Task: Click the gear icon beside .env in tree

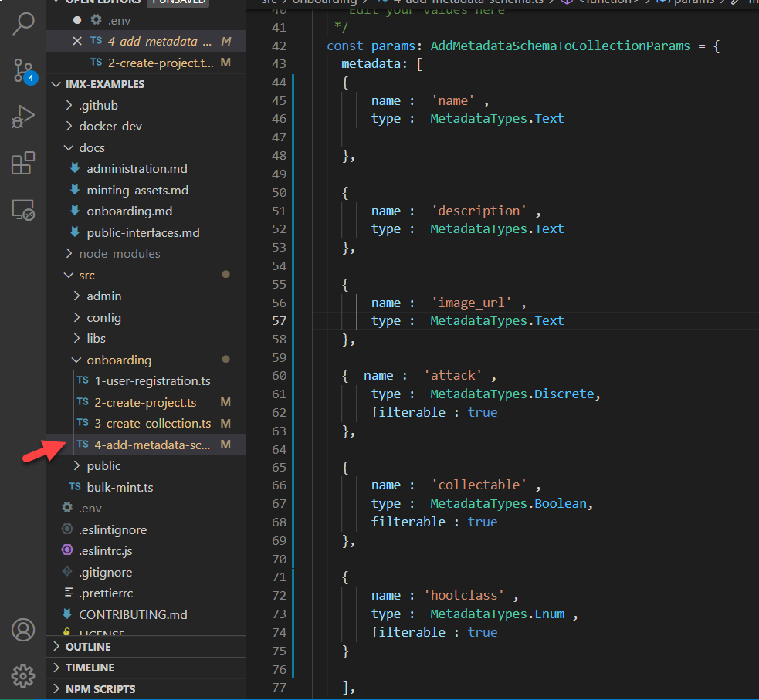Action: pos(67,508)
